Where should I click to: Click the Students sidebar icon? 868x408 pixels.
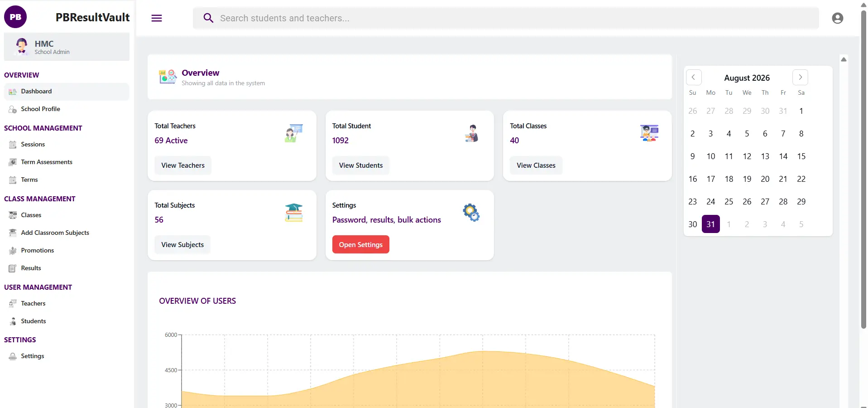tap(13, 321)
